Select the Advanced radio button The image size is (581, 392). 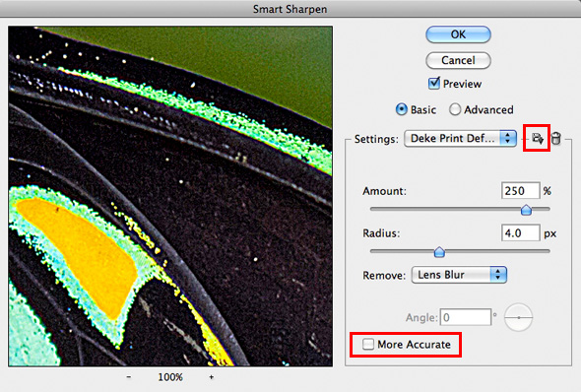click(455, 109)
